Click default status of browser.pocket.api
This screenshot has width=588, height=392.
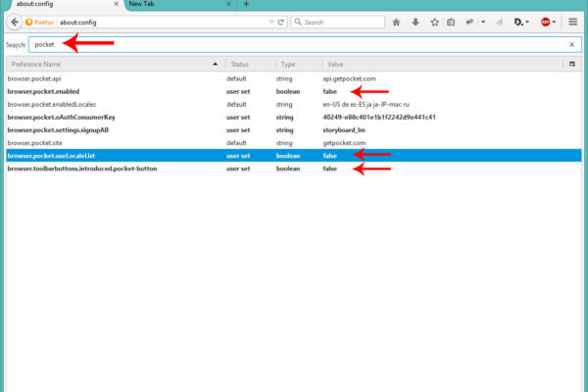click(236, 78)
